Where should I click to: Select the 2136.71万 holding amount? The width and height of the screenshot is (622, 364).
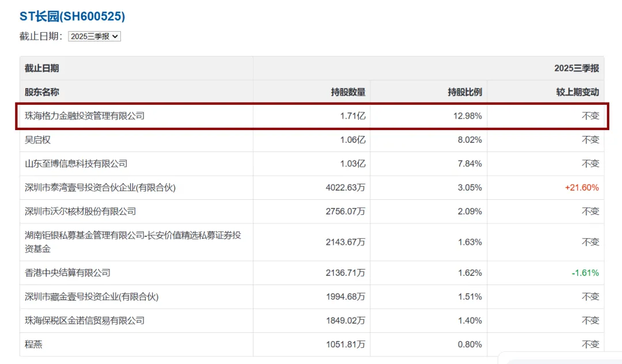coord(346,273)
